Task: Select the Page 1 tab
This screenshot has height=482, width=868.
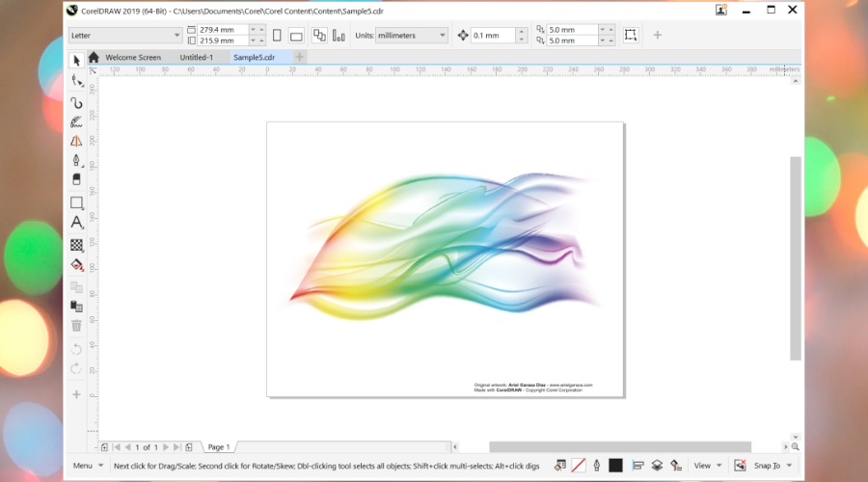Action: (x=219, y=447)
